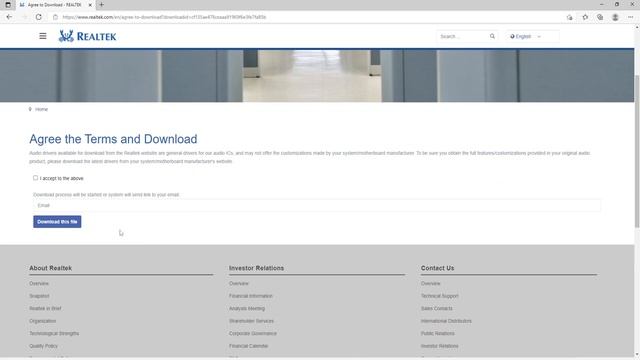Go back using the browser back arrow
Image resolution: width=640 pixels, height=360 pixels.
coord(9,17)
